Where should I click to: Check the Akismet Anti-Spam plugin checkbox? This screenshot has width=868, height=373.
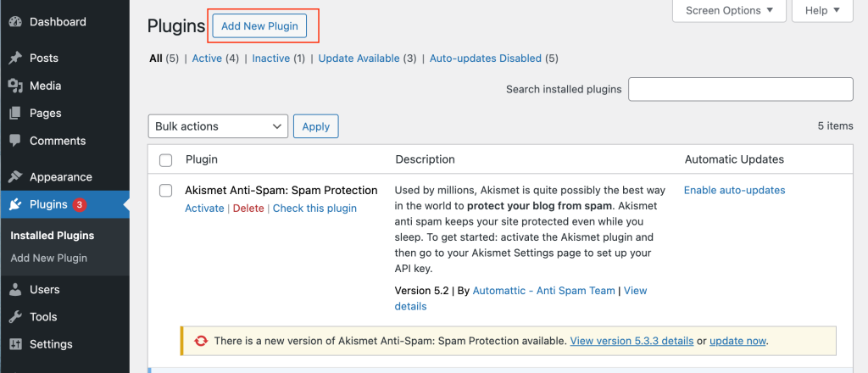point(166,191)
